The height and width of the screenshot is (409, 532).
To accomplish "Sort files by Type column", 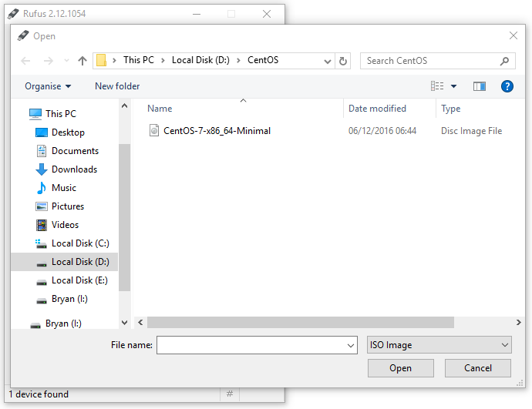I will coord(450,109).
